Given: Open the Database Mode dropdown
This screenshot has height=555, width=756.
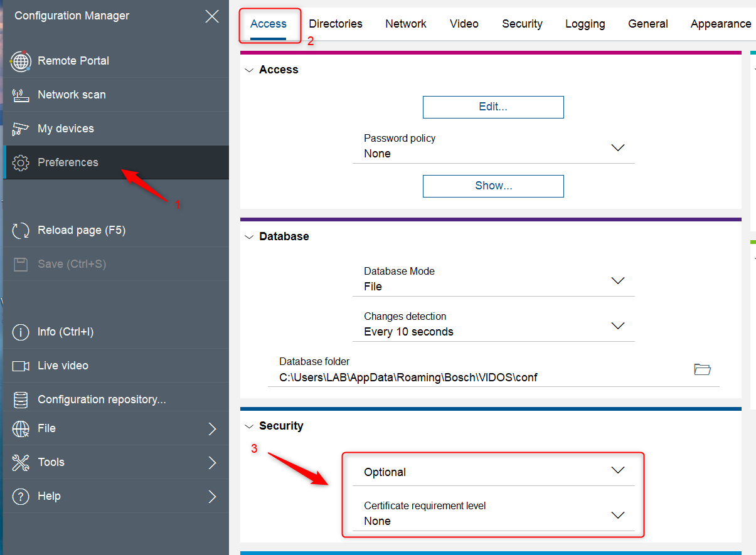Looking at the screenshot, I should click(x=618, y=280).
